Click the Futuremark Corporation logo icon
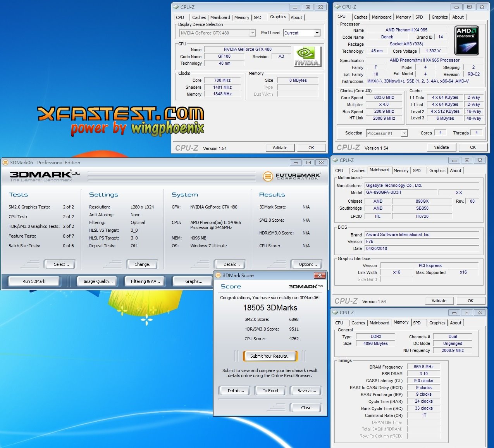The width and height of the screenshot is (494, 448). 268,177
